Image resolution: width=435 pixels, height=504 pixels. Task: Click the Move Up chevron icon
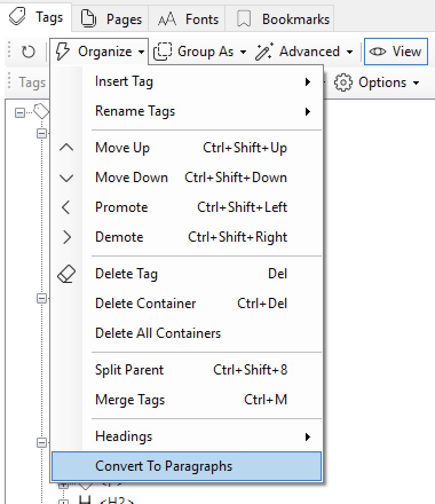click(x=66, y=148)
